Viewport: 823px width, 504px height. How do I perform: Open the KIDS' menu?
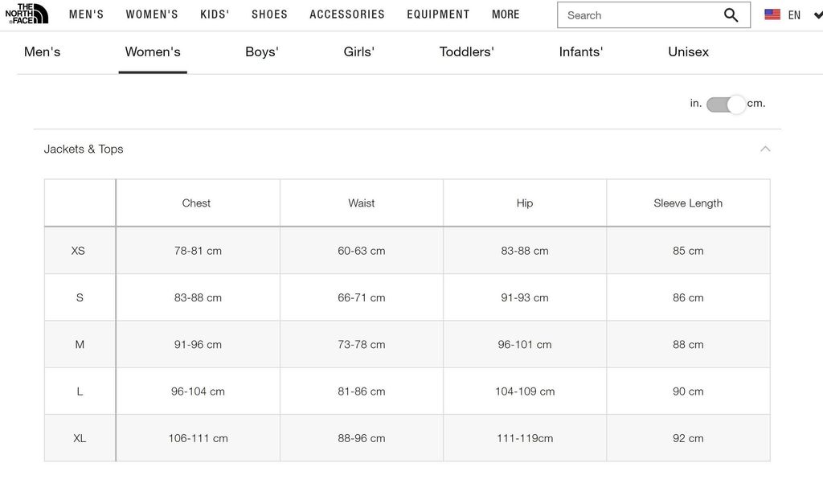[215, 14]
